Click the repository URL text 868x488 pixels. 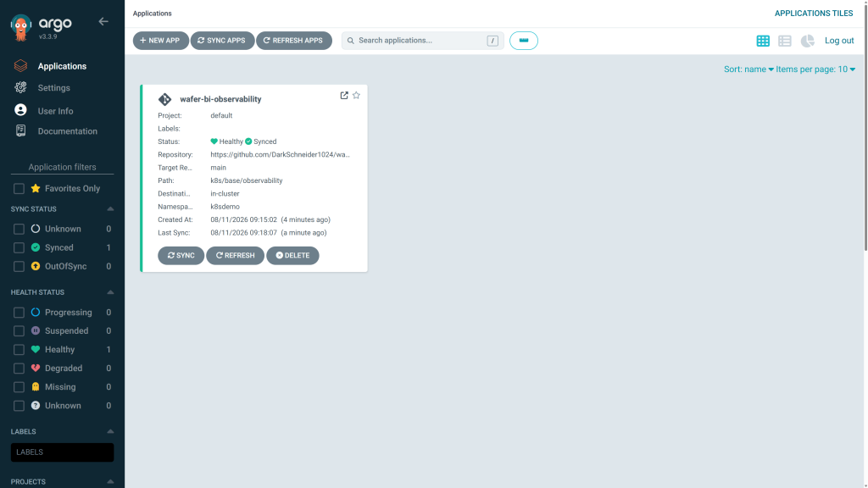(280, 154)
